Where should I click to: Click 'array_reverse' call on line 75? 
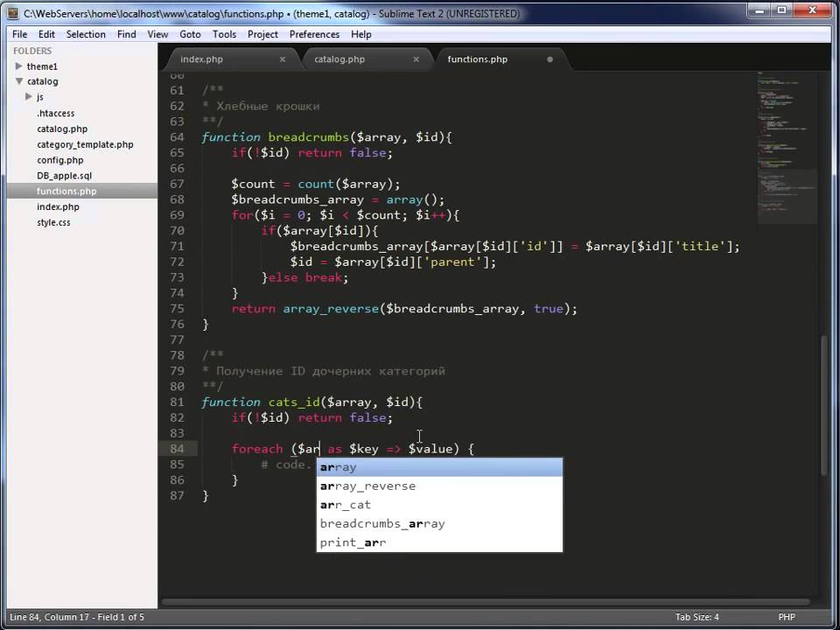click(331, 309)
